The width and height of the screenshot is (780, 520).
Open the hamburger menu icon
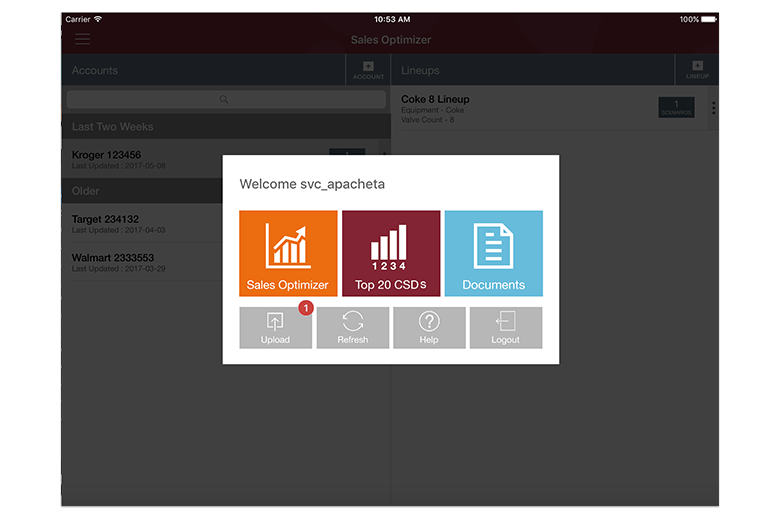83,39
